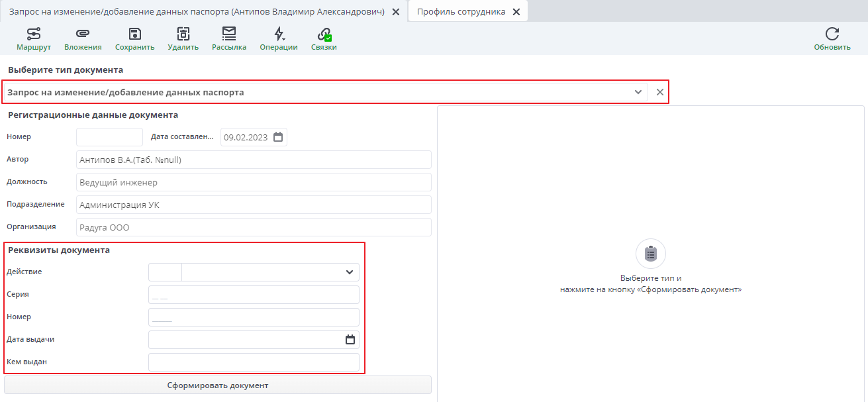This screenshot has width=868, height=402.
Task: Select the Запрос на изменение паспорта tab
Action: point(197,12)
